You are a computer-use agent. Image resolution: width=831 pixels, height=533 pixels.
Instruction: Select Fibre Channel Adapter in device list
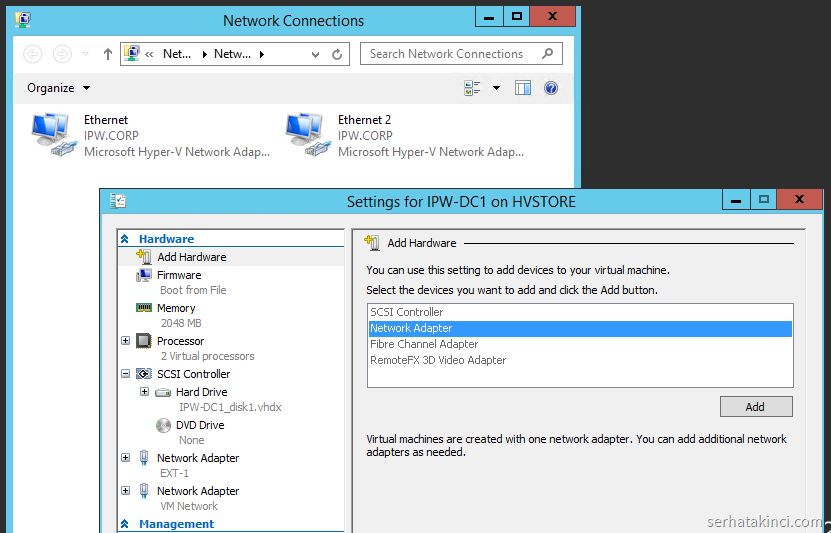point(580,344)
